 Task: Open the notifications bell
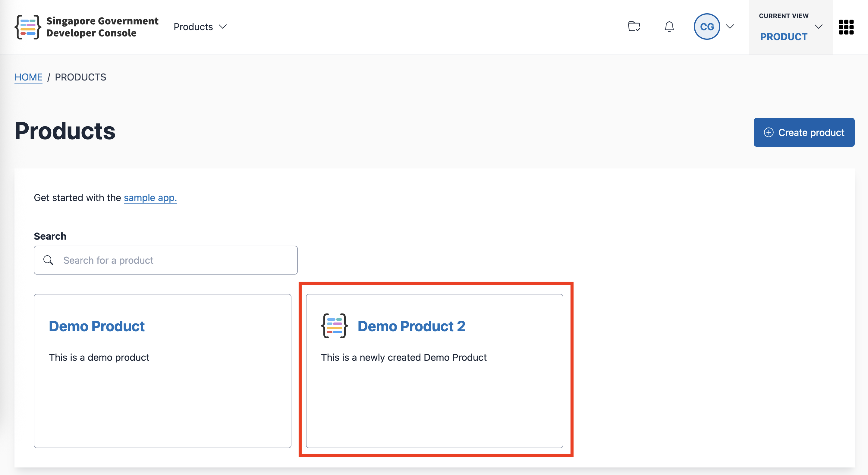[669, 27]
